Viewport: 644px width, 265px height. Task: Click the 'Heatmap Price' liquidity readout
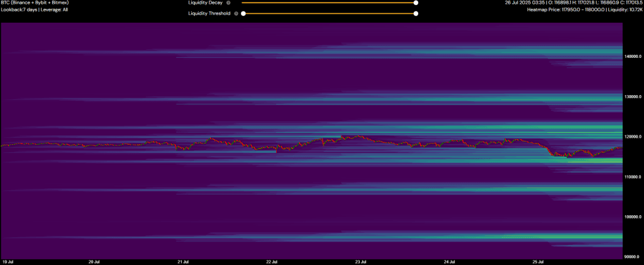point(585,9)
